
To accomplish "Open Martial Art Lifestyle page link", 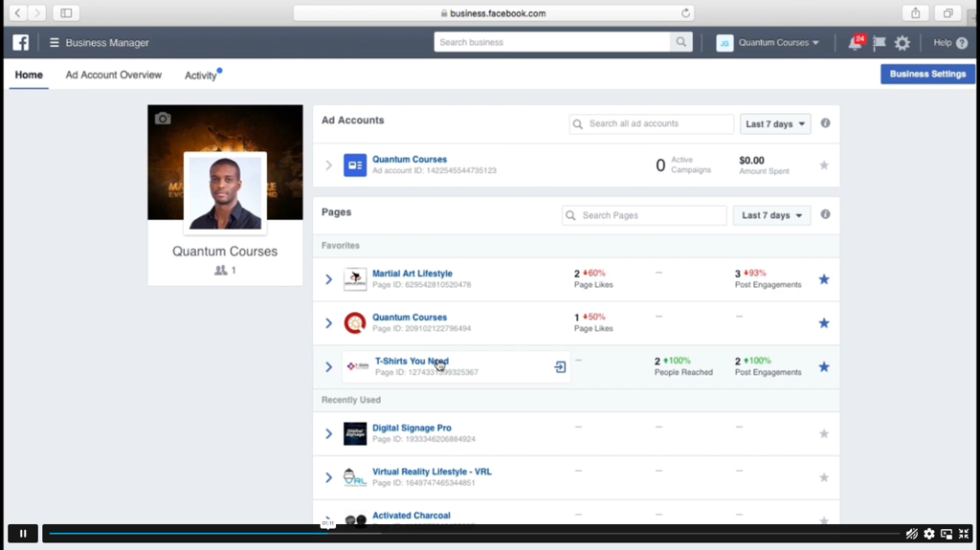I will pos(412,274).
